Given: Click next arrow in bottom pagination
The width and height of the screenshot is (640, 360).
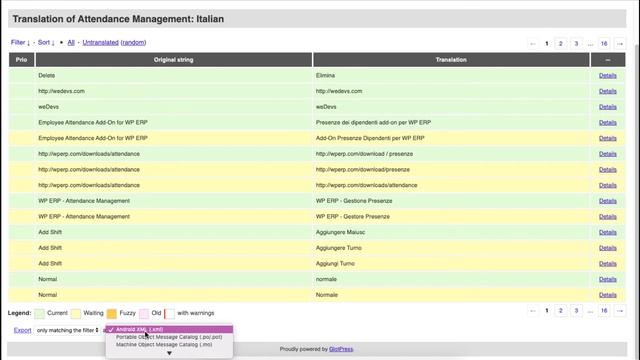Looking at the screenshot, I should pyautogui.click(x=620, y=311).
